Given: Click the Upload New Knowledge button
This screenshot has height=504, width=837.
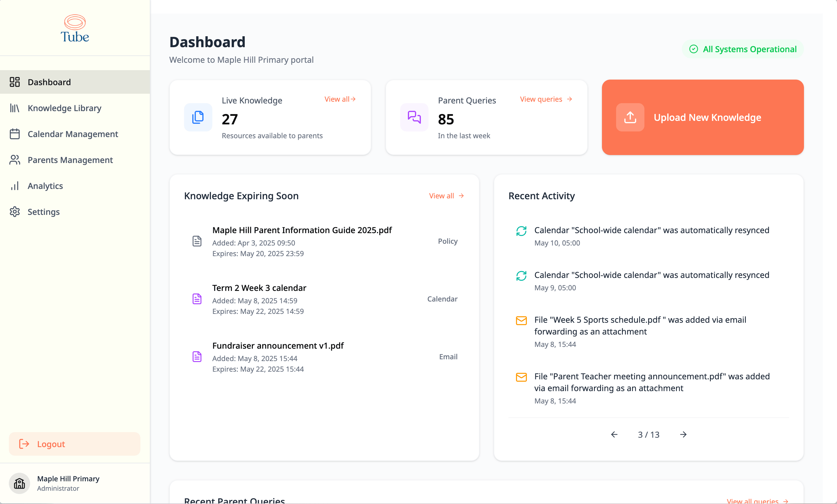Looking at the screenshot, I should coord(702,117).
